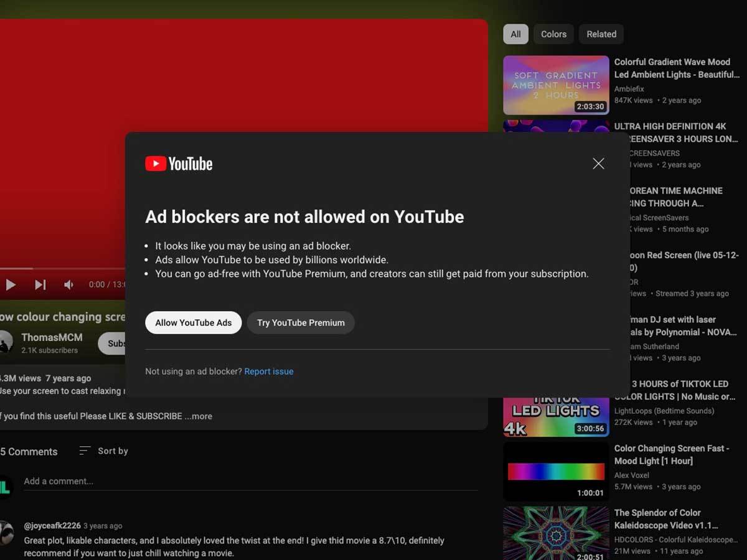The width and height of the screenshot is (747, 560).
Task: Mute the video with the speaker icon
Action: (x=69, y=284)
